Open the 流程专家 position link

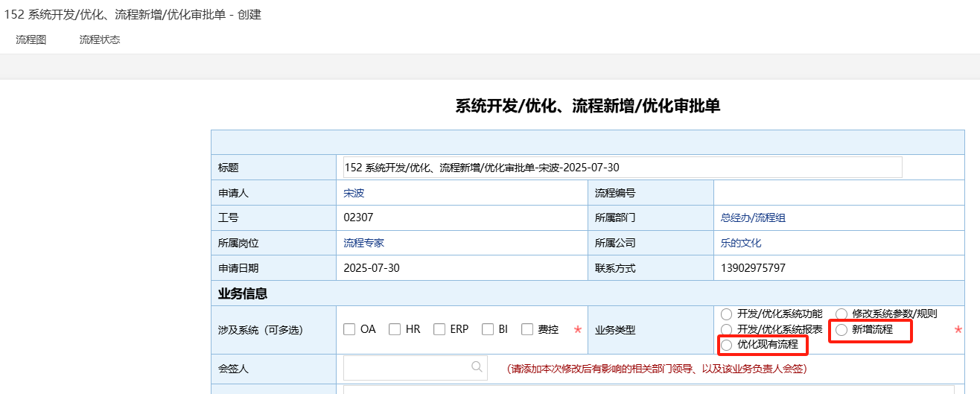point(363,243)
